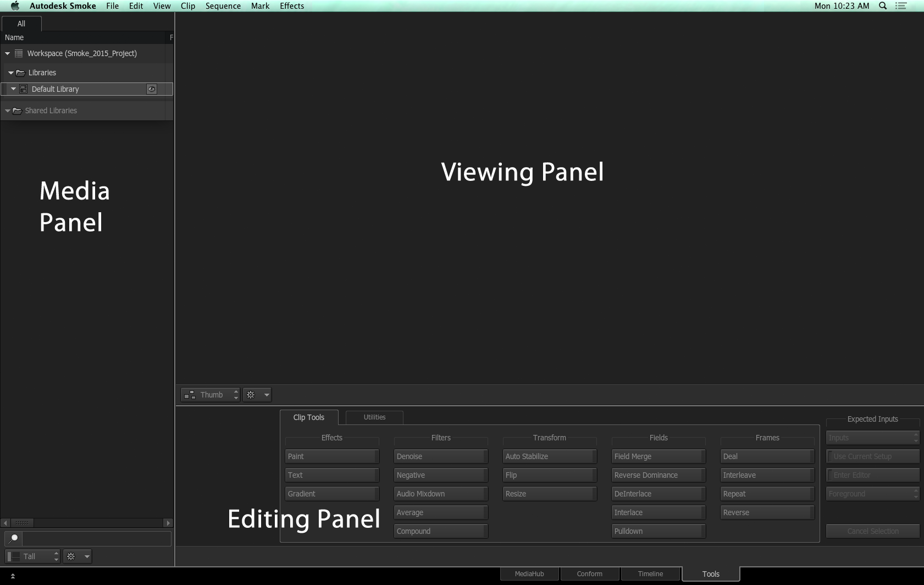Collapse the Default Library node
The width and height of the screenshot is (924, 585).
tap(14, 89)
